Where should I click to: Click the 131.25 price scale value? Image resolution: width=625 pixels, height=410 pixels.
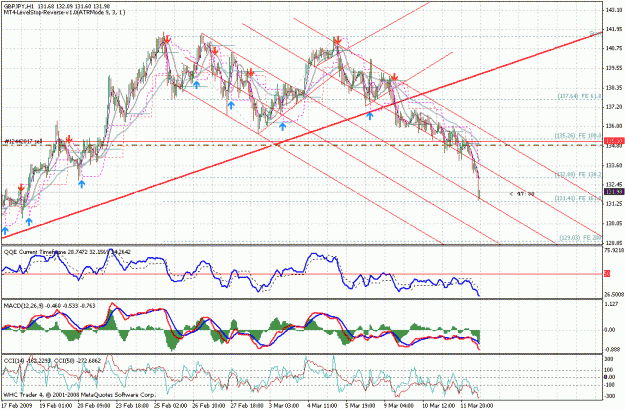tap(614, 204)
